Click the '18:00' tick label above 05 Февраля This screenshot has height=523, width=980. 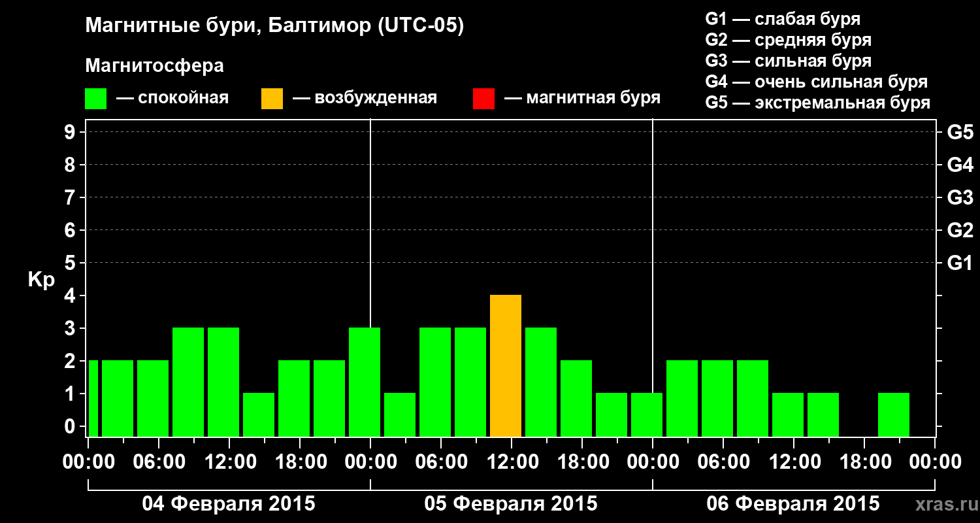point(582,462)
